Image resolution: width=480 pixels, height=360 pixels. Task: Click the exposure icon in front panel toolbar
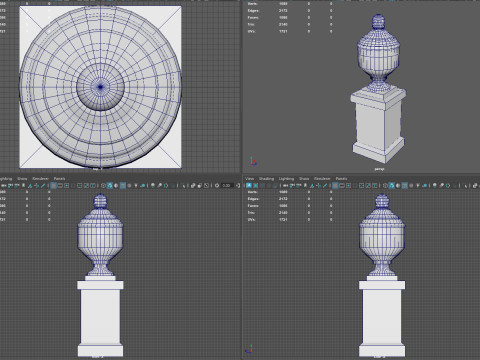217,185
